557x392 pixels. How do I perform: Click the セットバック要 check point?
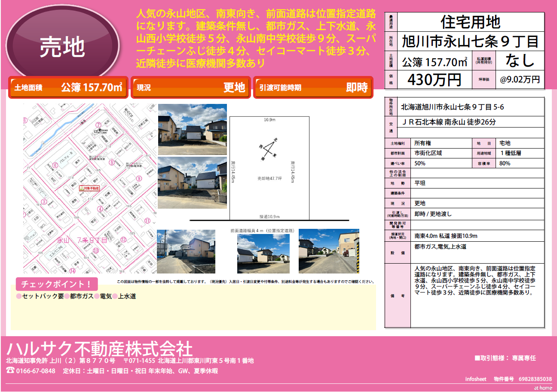tap(43, 296)
